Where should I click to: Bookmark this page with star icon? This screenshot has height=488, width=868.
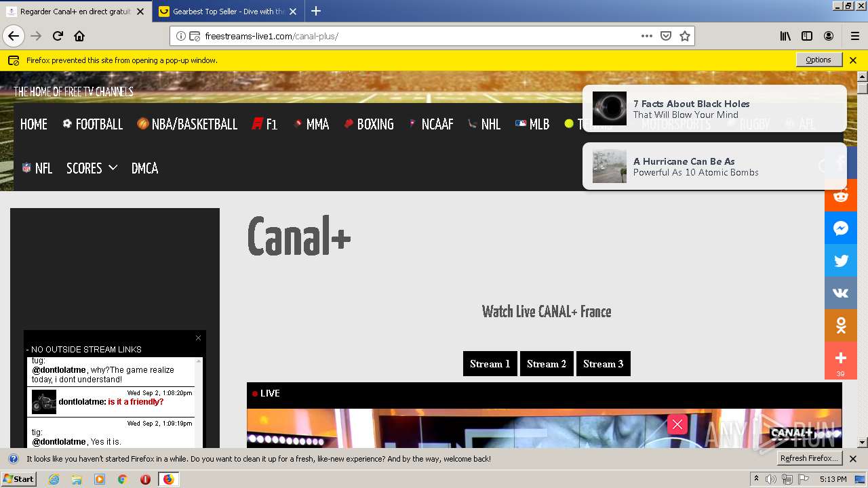tap(685, 36)
